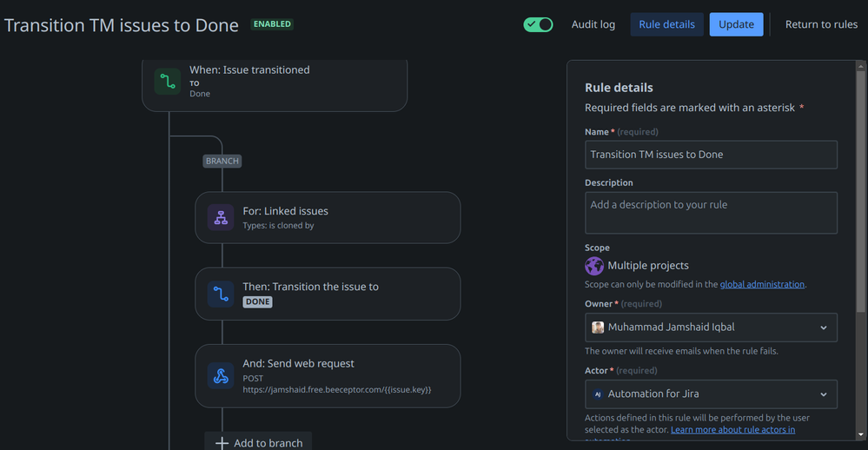Image resolution: width=868 pixels, height=450 pixels.
Task: Click Add to branch button
Action: [258, 442]
